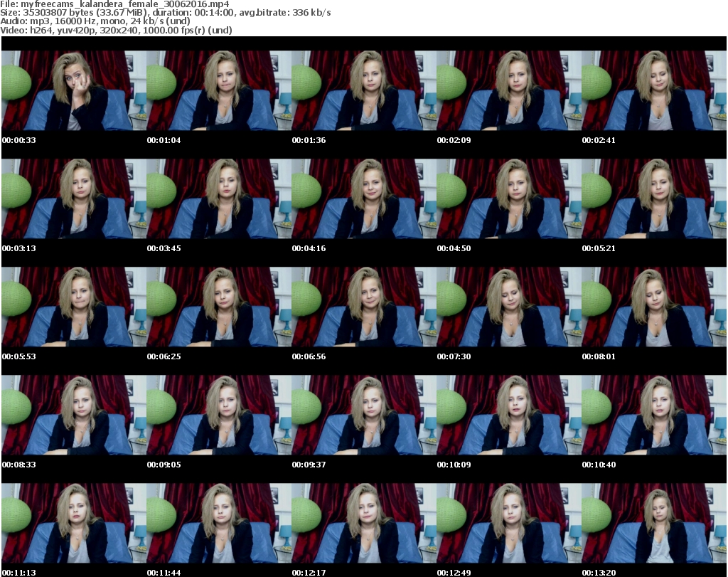728x577 pixels.
Task: Pick the thumbnail above timestamp 00:04:50
Action: (x=509, y=198)
